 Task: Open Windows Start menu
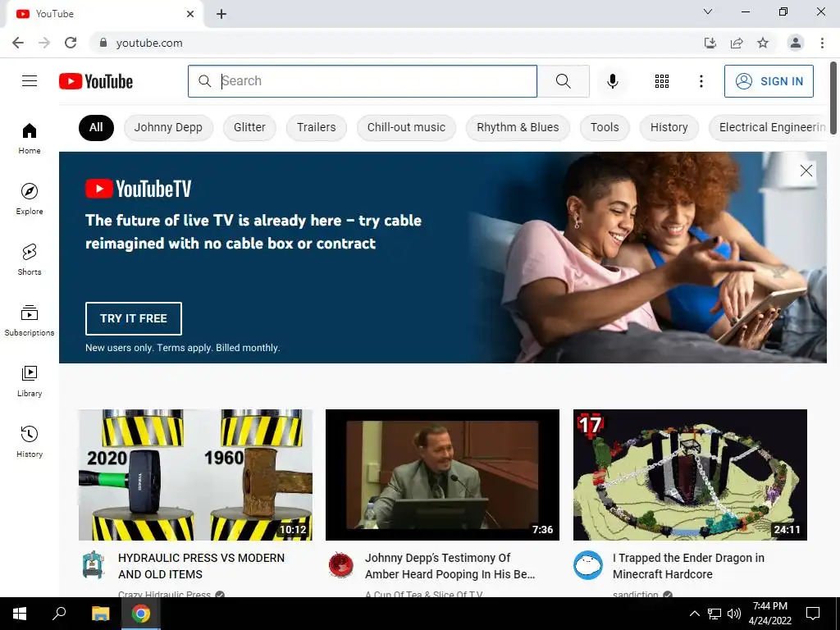20,614
